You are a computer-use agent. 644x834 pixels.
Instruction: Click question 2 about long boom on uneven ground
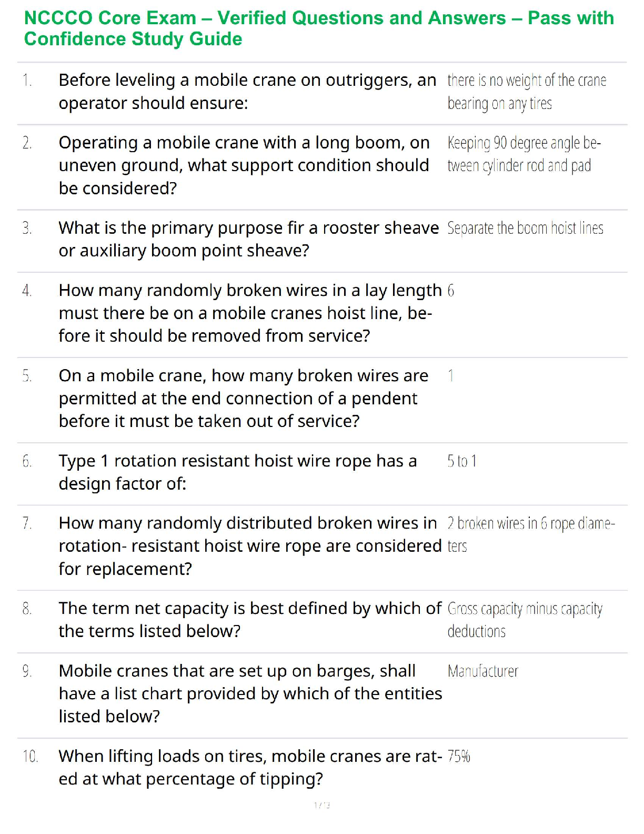(x=244, y=165)
